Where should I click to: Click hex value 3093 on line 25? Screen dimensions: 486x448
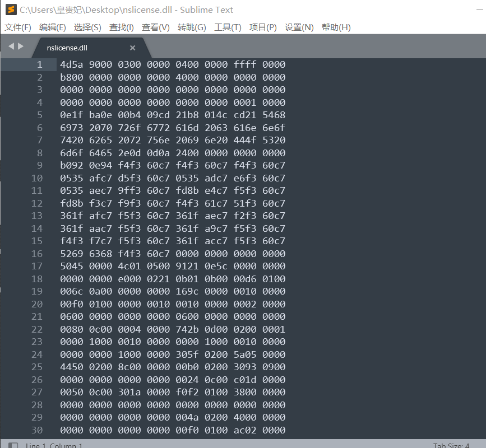tap(245, 367)
